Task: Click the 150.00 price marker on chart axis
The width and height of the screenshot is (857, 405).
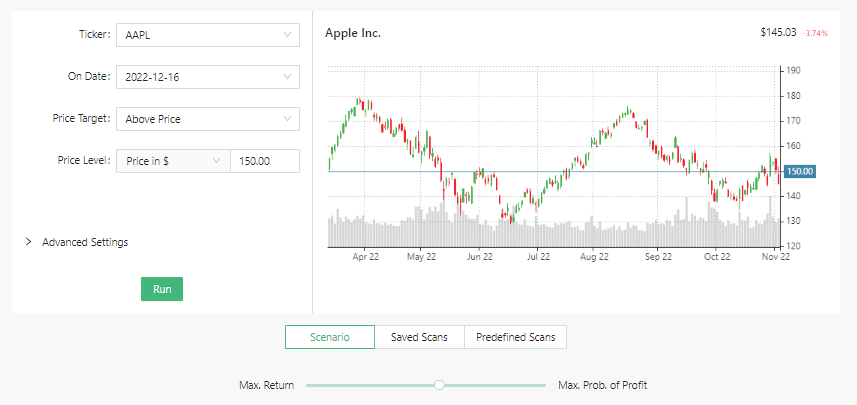Action: [x=800, y=172]
